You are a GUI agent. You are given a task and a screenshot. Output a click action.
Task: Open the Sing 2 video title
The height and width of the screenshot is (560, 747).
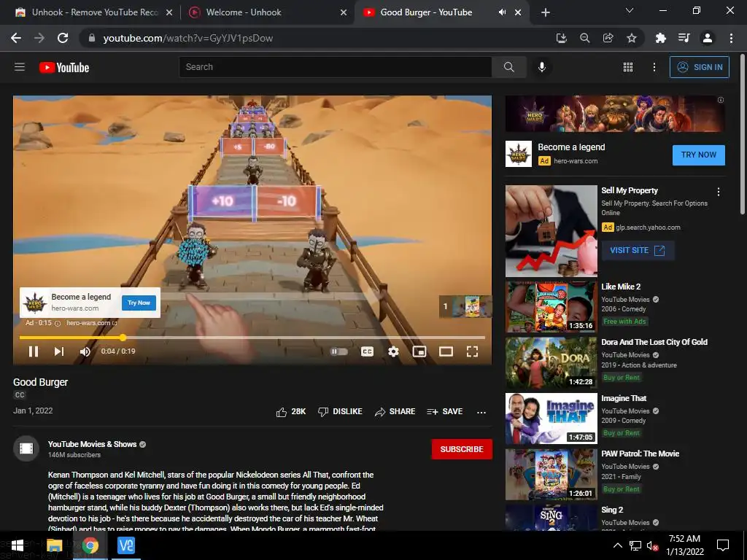[612, 510]
